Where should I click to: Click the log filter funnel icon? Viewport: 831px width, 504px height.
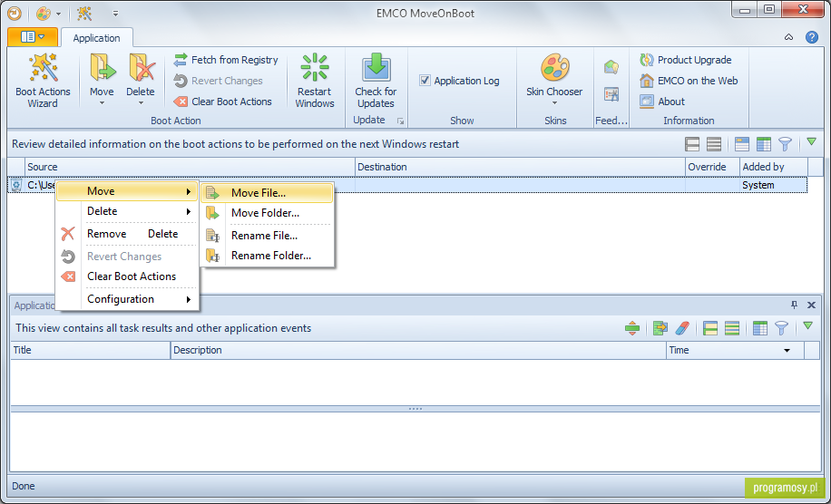pos(781,328)
